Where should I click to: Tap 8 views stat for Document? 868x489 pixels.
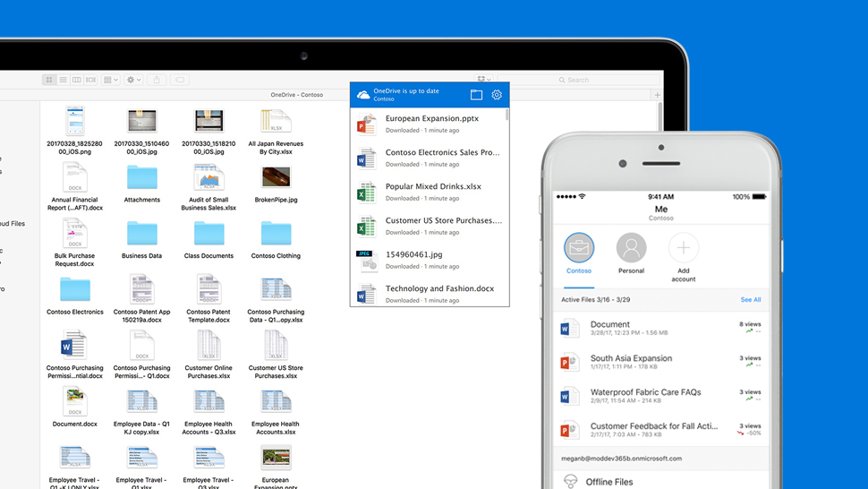click(x=750, y=324)
